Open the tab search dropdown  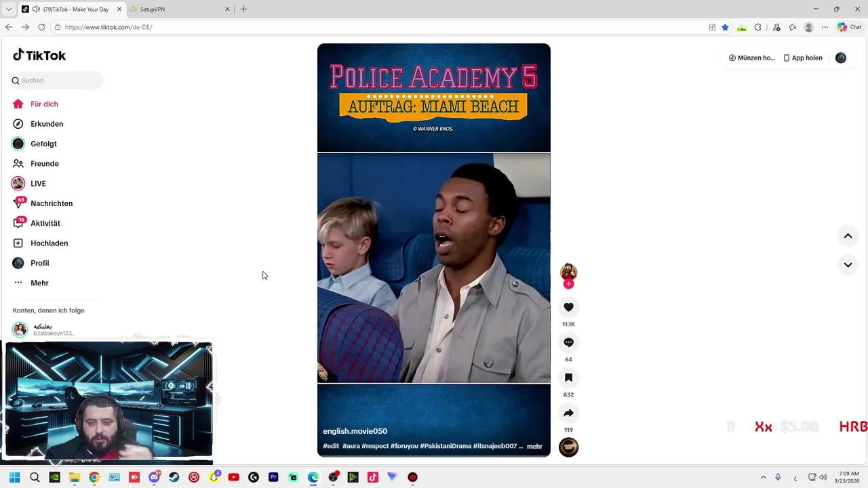[x=8, y=9]
